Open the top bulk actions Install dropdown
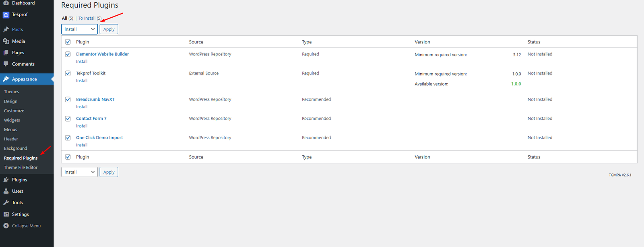644x247 pixels. (x=79, y=29)
